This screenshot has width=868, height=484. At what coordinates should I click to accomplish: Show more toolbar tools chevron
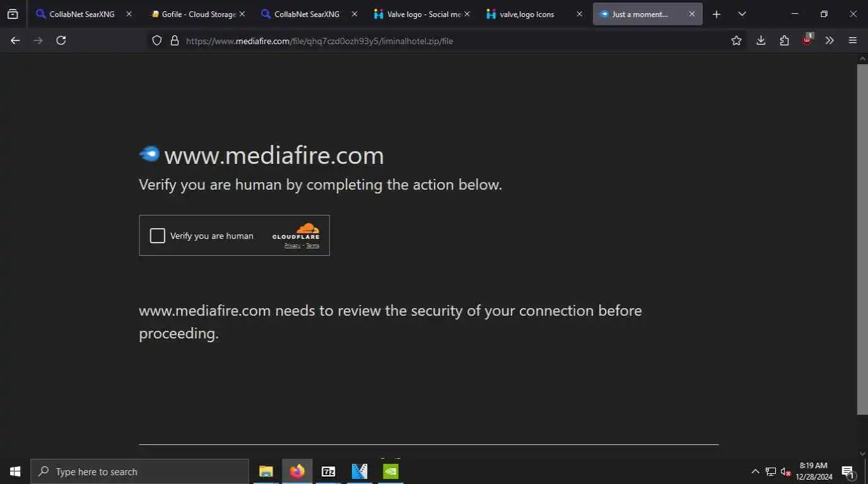[830, 40]
